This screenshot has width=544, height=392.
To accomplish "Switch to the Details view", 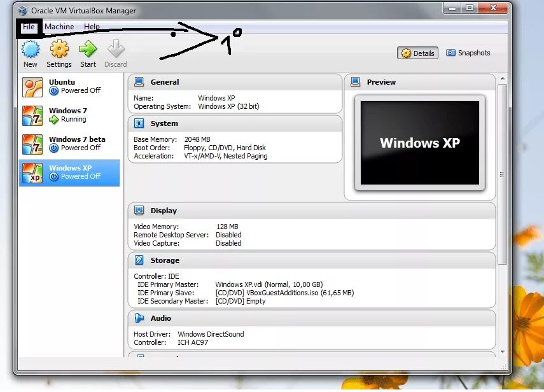I will click(418, 53).
